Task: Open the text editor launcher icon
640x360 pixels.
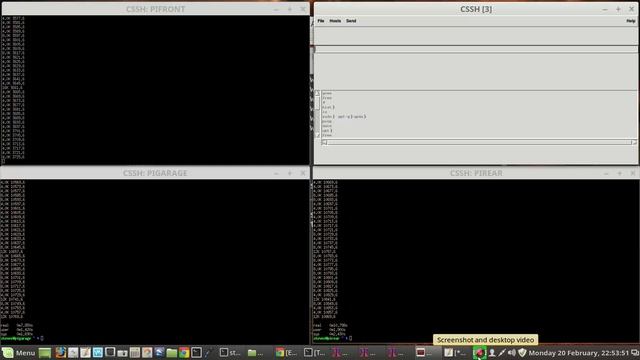Action: click(85, 353)
